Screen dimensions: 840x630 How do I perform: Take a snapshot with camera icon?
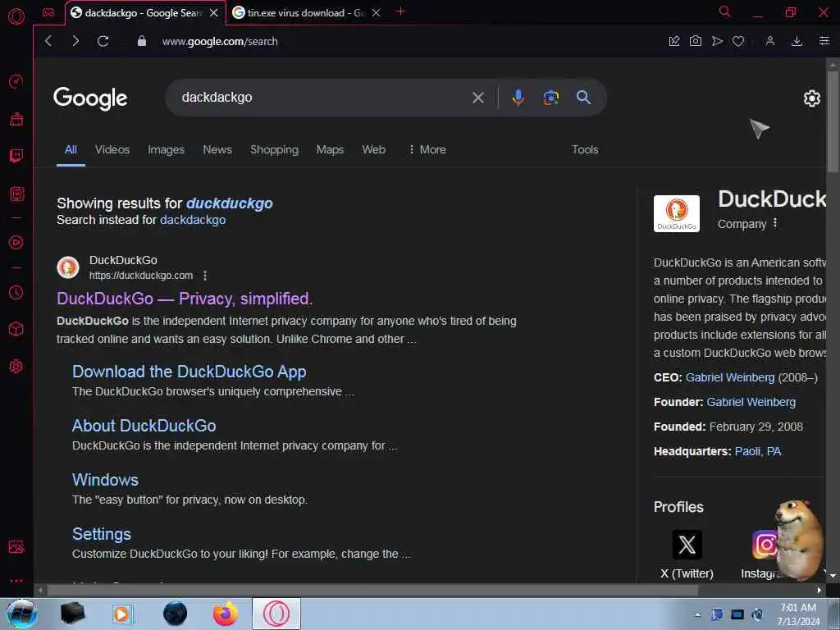tap(696, 41)
